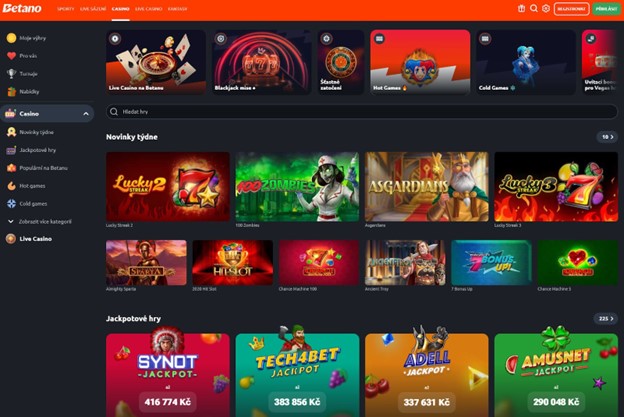This screenshot has height=417, width=624.
Task: Open the Hot Games banner card
Action: [420, 62]
